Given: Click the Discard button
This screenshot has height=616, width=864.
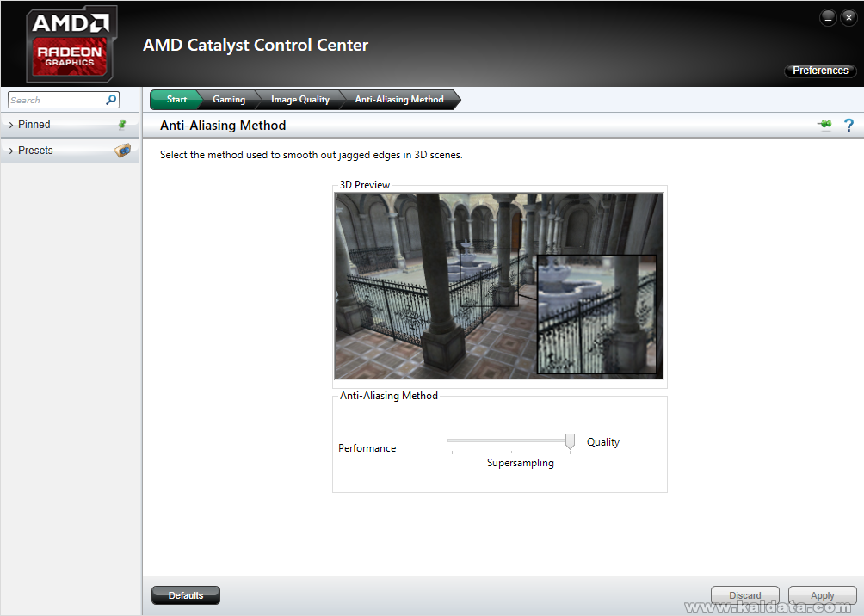Looking at the screenshot, I should (x=744, y=595).
